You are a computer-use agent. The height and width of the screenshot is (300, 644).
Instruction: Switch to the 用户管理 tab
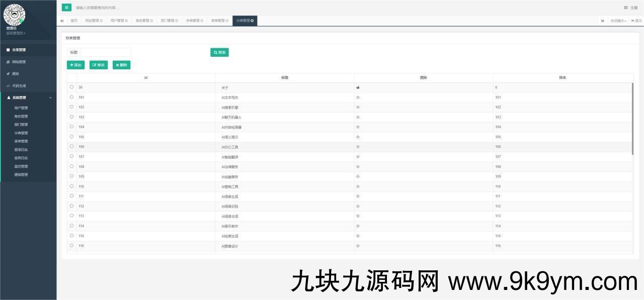116,21
